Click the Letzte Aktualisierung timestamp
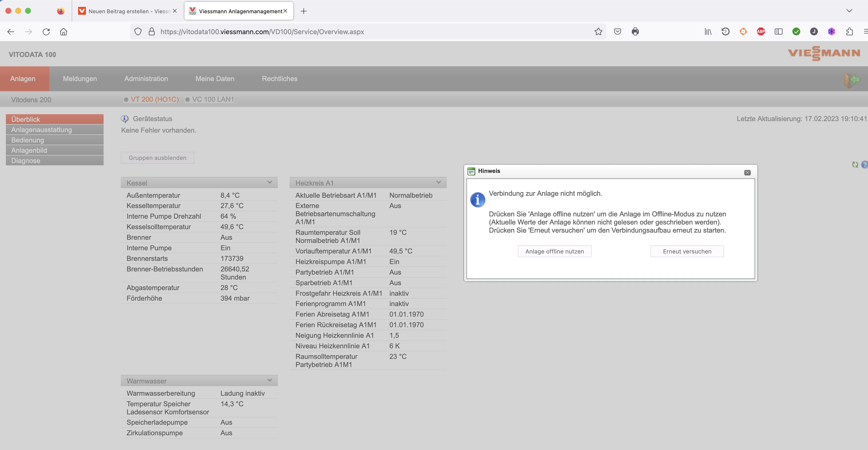The height and width of the screenshot is (450, 868). coord(801,119)
